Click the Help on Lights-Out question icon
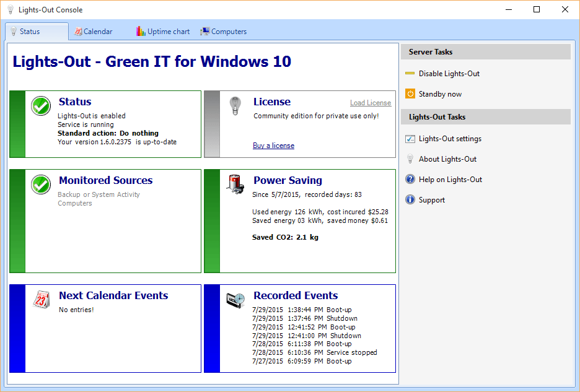The height and width of the screenshot is (392, 580). point(410,180)
